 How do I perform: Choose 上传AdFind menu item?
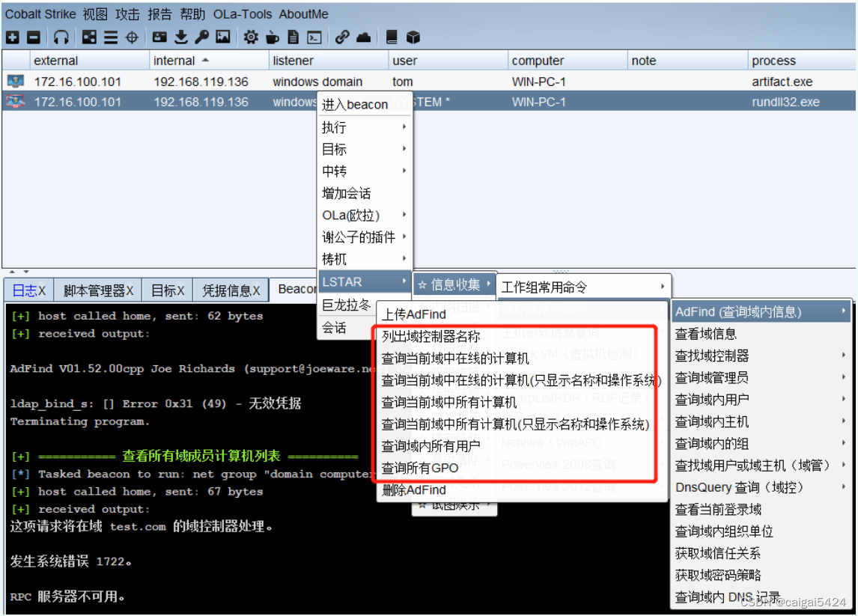coord(522,314)
